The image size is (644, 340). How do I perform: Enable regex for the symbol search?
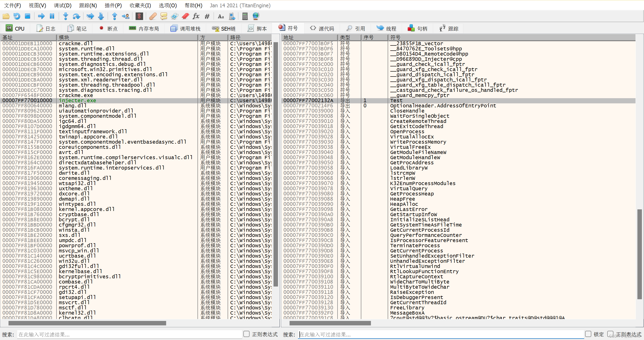tap(610, 334)
